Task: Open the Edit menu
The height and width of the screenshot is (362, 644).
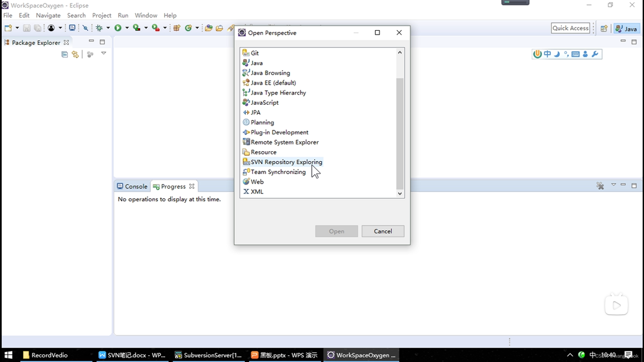Action: point(24,15)
